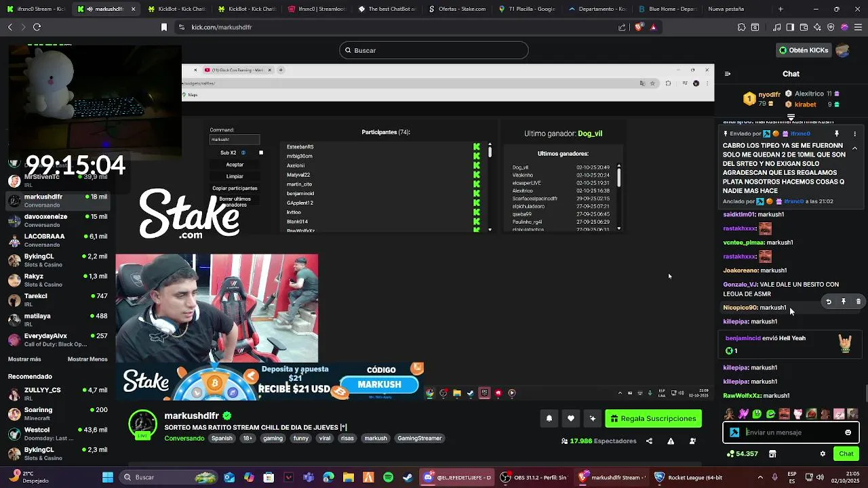Open the Brave Rewards triangle icon
The width and height of the screenshot is (868, 488).
pyautogui.click(x=653, y=27)
